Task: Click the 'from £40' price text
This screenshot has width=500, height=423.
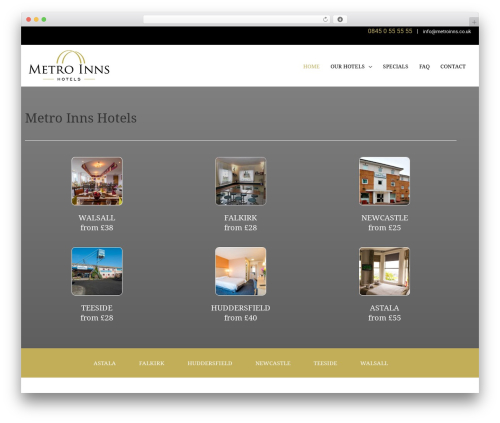Action: (241, 318)
